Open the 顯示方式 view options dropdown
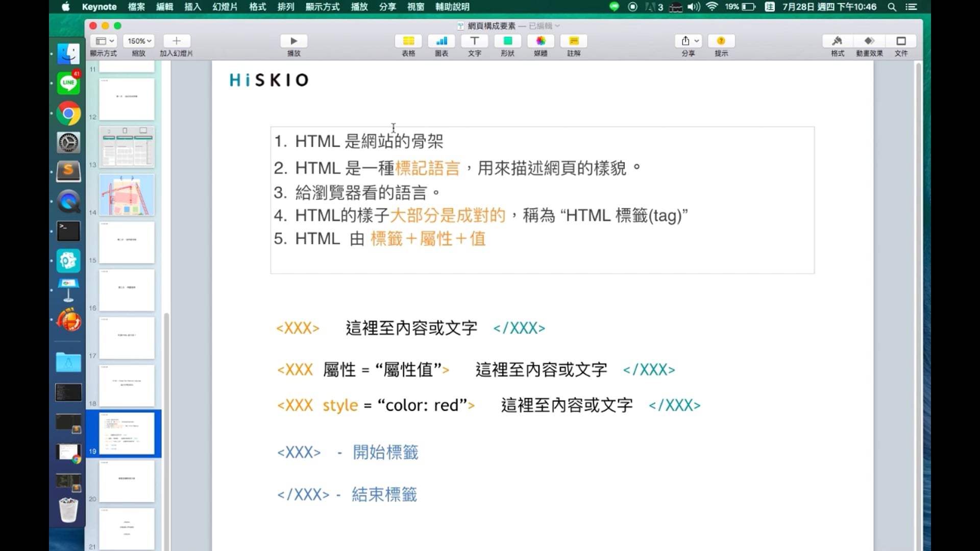Screen dimensions: 980x551 pos(104,40)
